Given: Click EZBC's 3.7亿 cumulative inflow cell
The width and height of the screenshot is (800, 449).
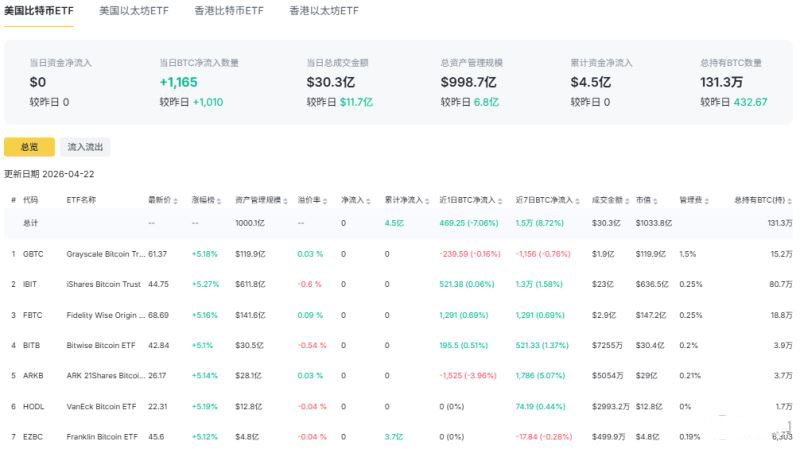Looking at the screenshot, I should pyautogui.click(x=394, y=437).
